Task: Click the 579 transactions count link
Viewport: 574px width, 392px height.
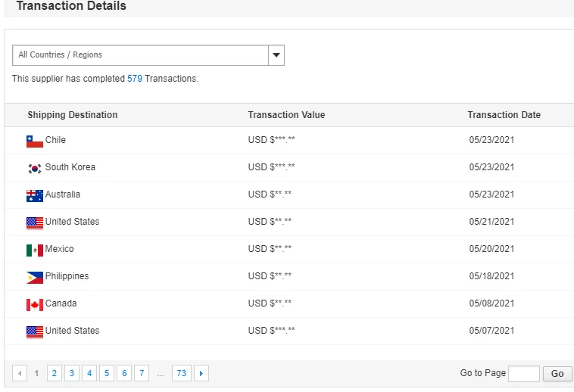Action: pyautogui.click(x=135, y=79)
